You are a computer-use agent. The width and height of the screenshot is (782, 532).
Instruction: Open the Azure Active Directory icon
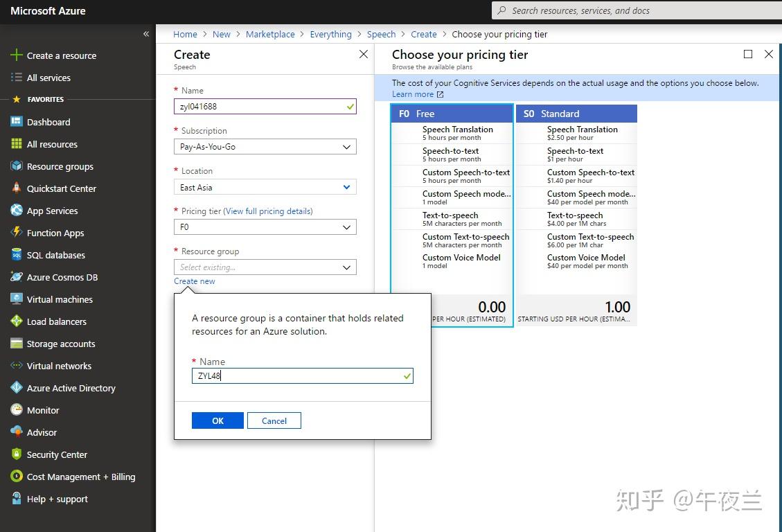[17, 387]
